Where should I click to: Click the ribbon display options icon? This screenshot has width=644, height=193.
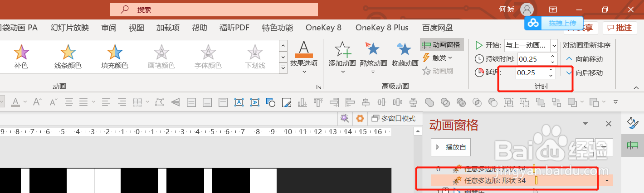click(553, 9)
